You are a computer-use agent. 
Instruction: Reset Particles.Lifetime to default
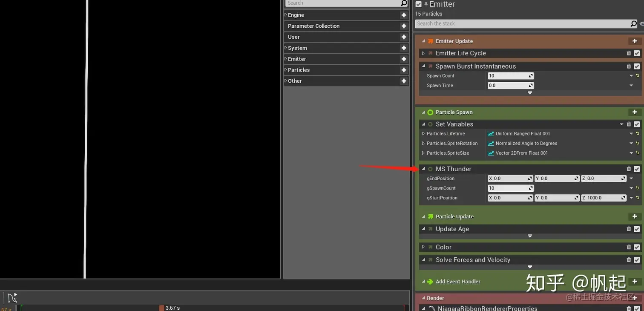tap(638, 134)
